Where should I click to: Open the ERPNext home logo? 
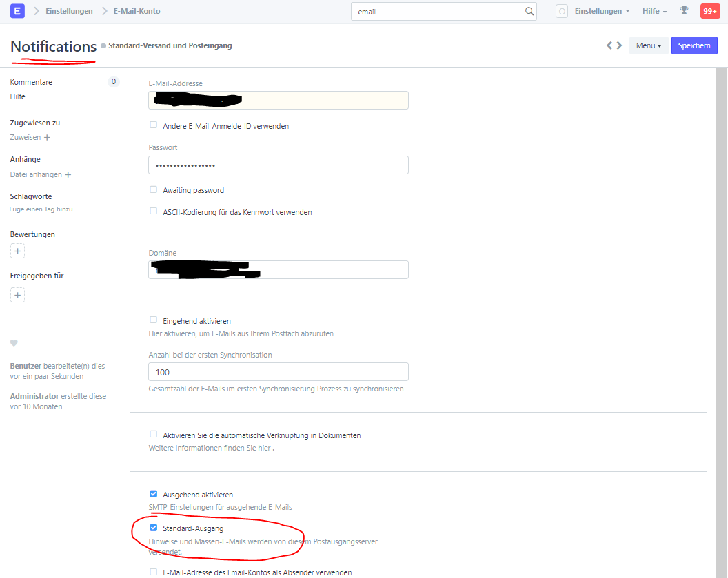(17, 11)
